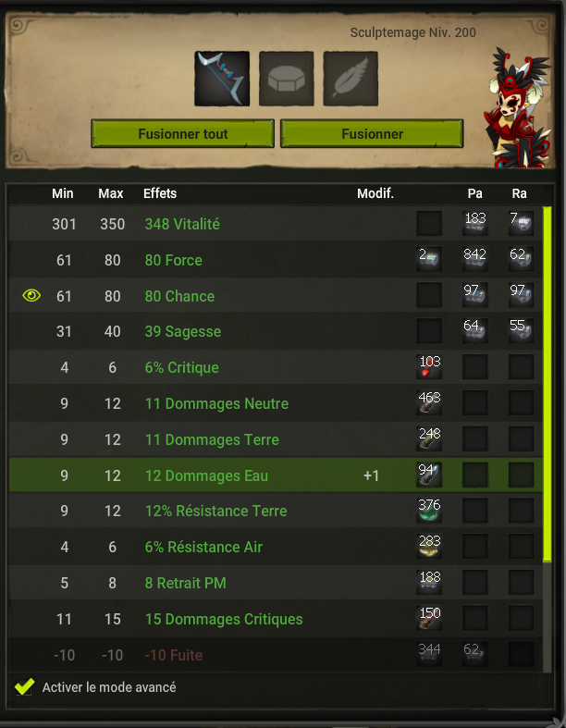
Task: Choose the Résistance Air rune showing 283
Action: coord(429,547)
